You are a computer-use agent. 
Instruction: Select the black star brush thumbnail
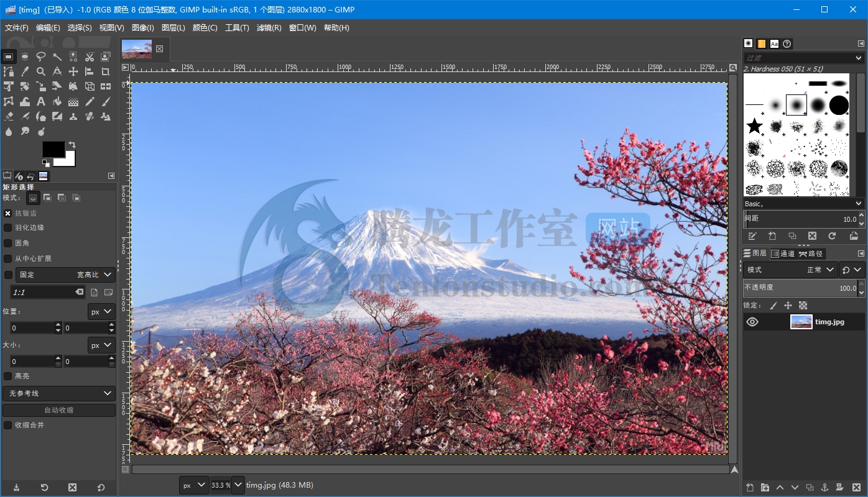tap(754, 126)
